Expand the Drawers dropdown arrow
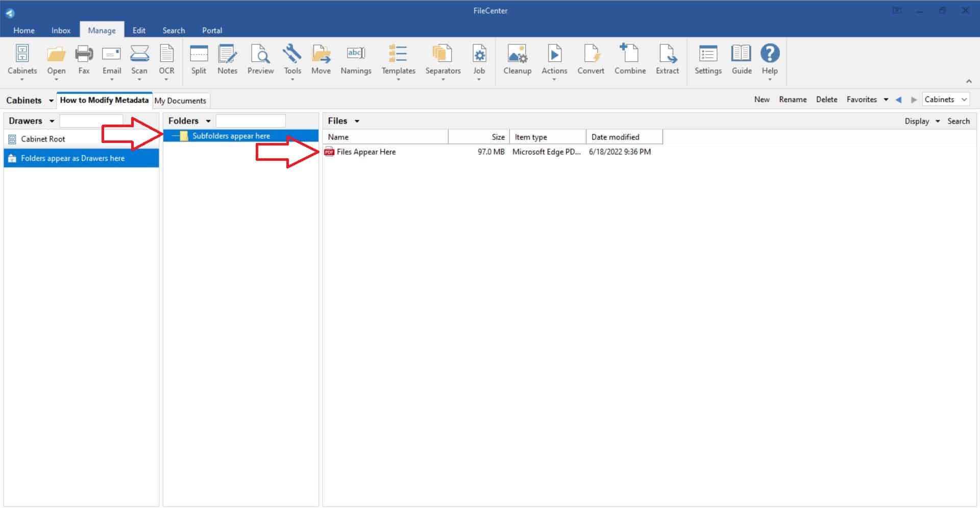980x508 pixels. [x=52, y=121]
